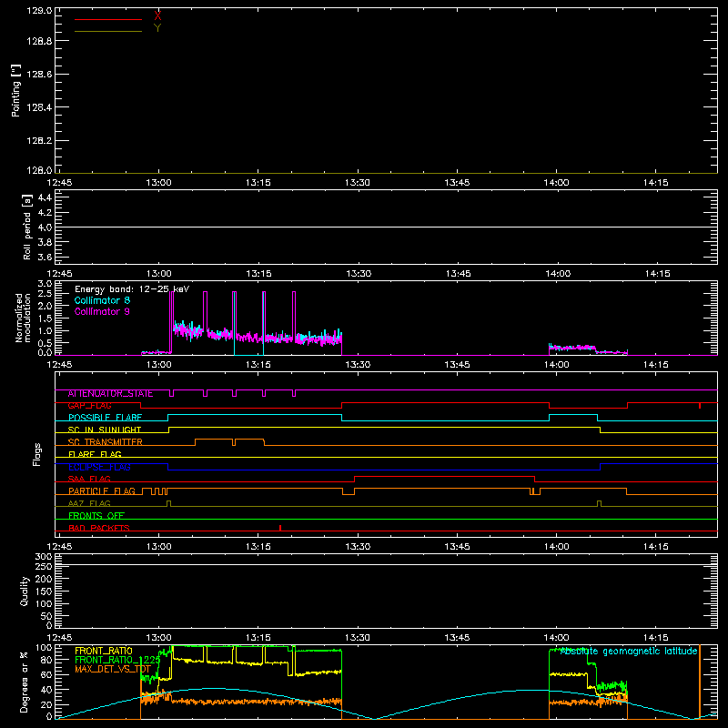The height and width of the screenshot is (728, 728).
Task: Click the 128.2 tick on Pointing axis
Action: point(39,141)
